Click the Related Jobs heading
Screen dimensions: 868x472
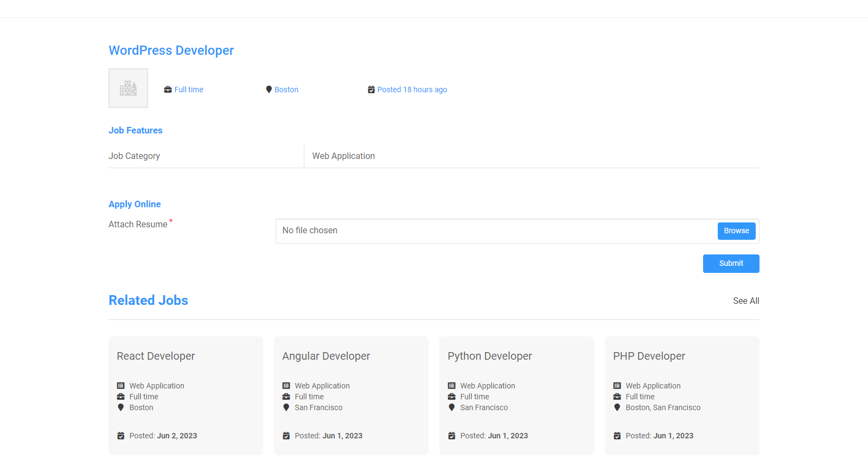point(149,301)
